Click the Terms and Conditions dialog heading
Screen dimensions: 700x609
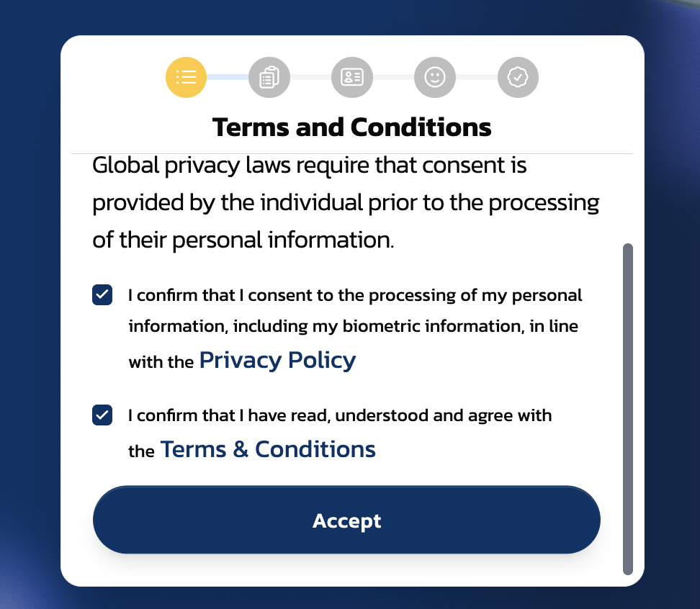[x=351, y=127]
